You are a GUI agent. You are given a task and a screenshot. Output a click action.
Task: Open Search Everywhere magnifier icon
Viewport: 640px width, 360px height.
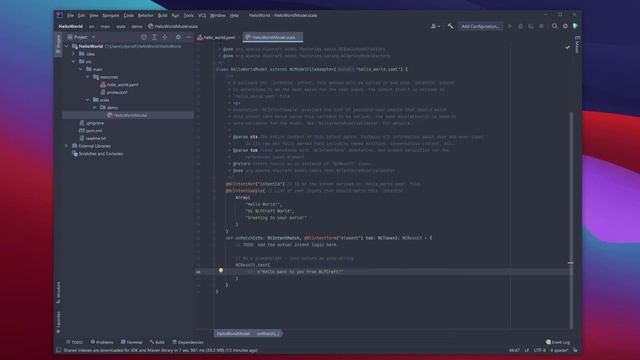(554, 26)
